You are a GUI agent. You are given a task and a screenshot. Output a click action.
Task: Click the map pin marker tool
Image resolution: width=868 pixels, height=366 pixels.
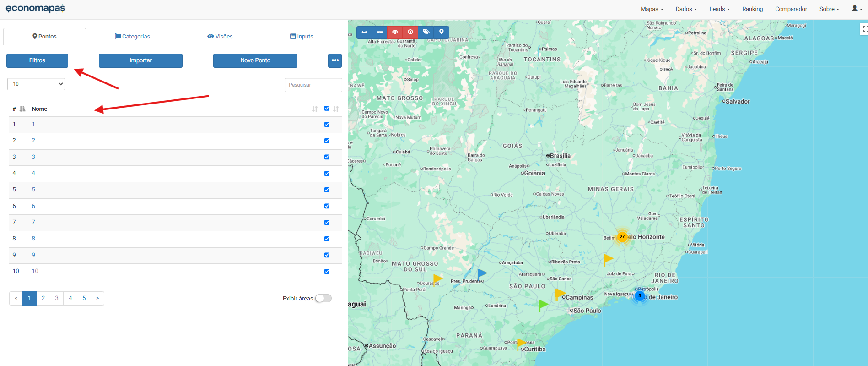click(x=442, y=32)
